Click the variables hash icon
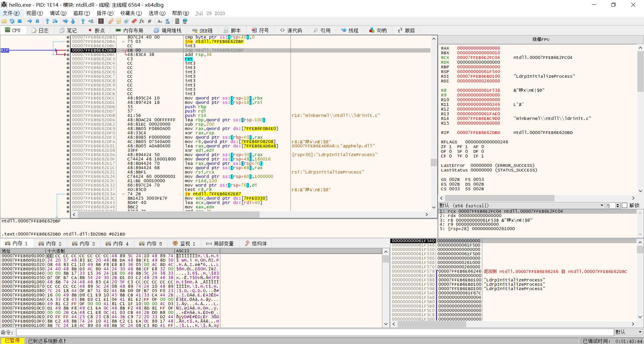The height and width of the screenshot is (344, 644). [x=150, y=21]
